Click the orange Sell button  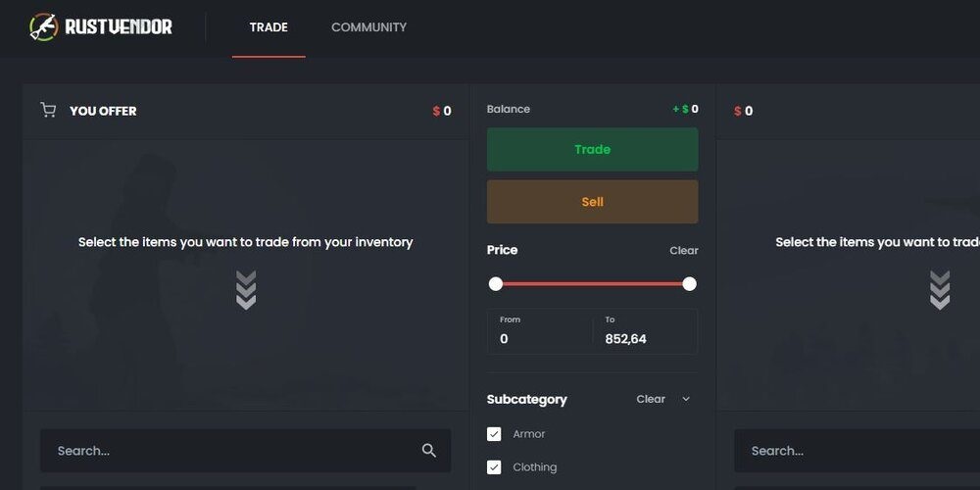pyautogui.click(x=593, y=202)
